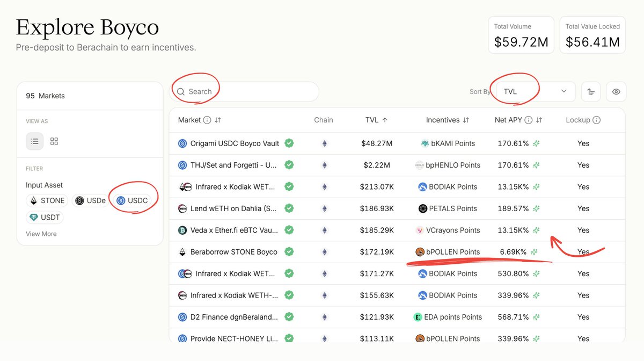This screenshot has height=361, width=644.
Task: Open Origami USDC Boyco Vault market
Action: [x=235, y=143]
